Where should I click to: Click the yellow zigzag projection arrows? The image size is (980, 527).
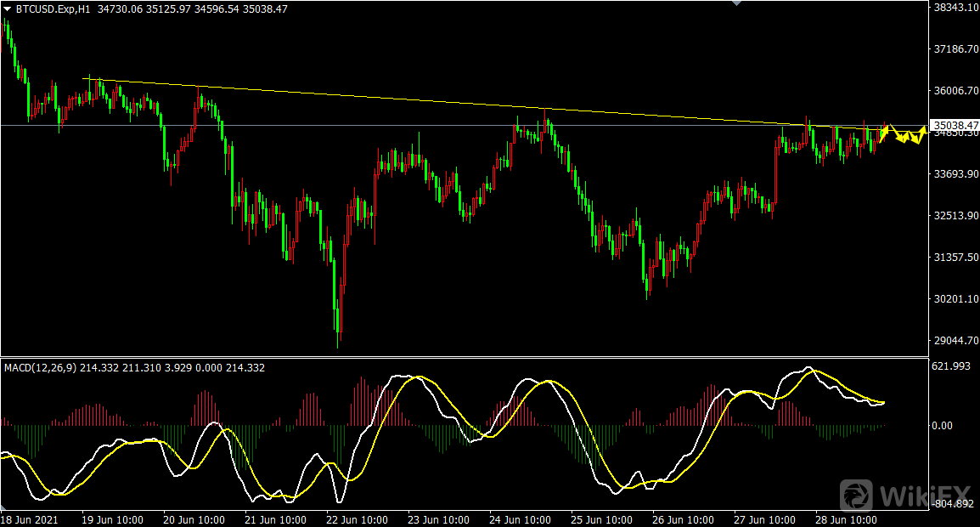click(905, 135)
